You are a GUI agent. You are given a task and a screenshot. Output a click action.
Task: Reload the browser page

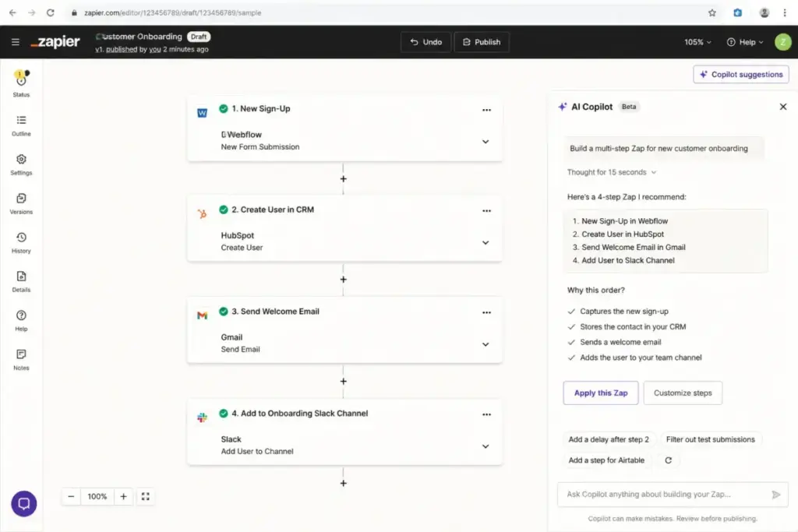point(51,12)
